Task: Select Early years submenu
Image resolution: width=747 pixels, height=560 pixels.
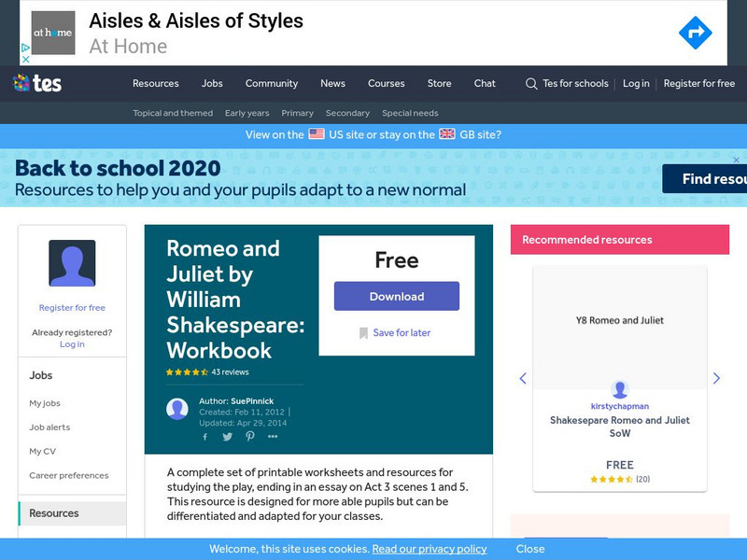Action: tap(247, 113)
